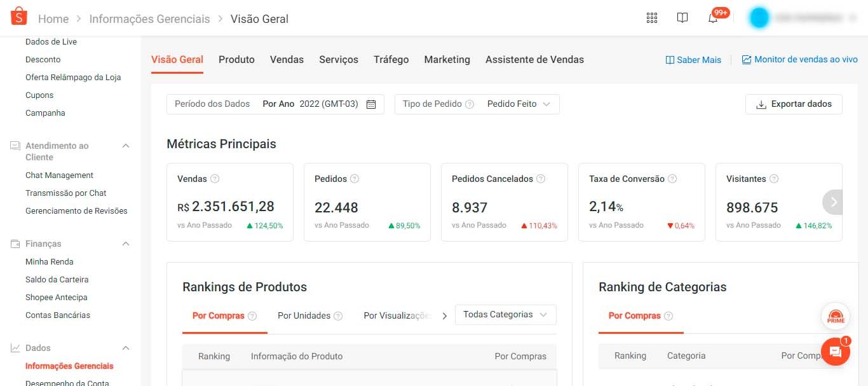Collapse the Atendimento ao Cliente section

tap(126, 146)
